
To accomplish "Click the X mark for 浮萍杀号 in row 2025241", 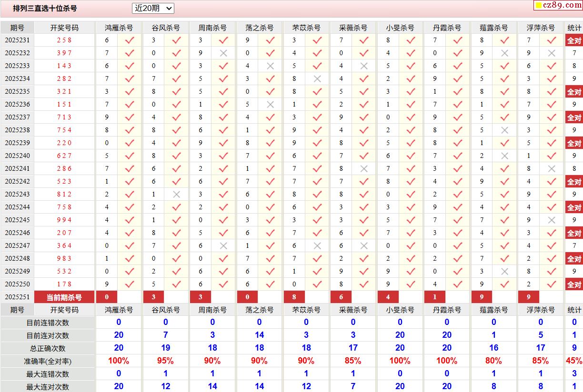I will point(552,169).
